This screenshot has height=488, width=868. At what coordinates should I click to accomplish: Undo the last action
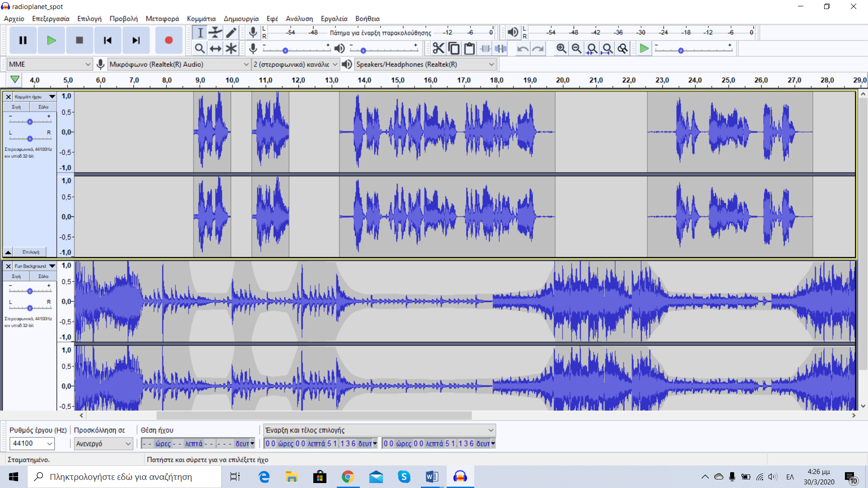[523, 48]
